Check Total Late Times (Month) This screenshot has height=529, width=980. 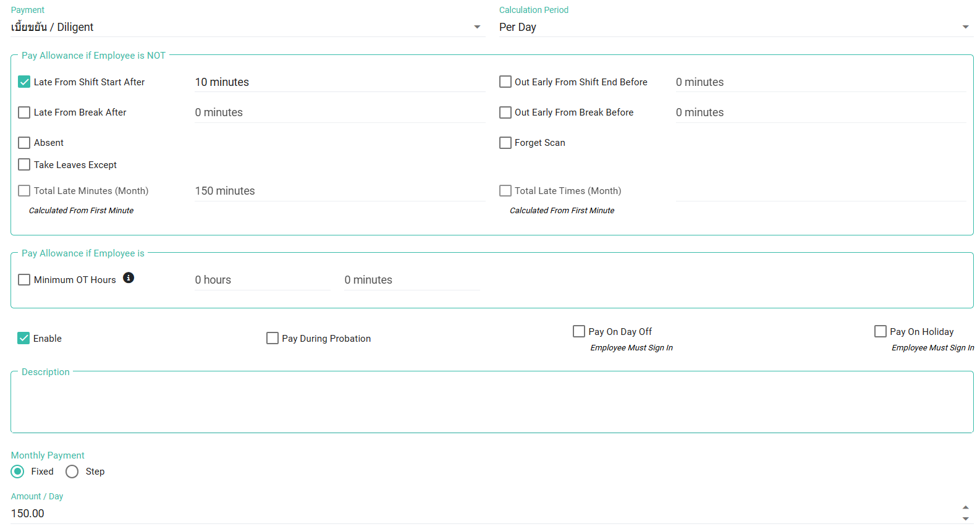(505, 191)
